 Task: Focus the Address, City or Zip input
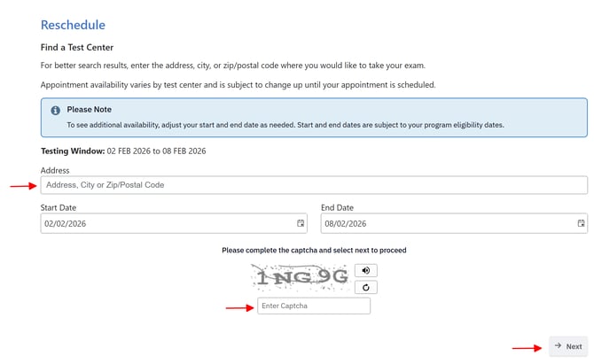coord(314,185)
